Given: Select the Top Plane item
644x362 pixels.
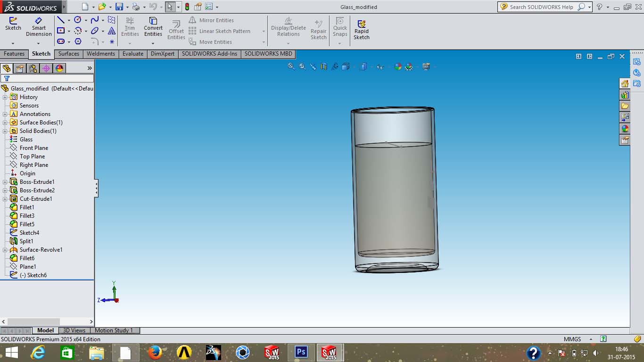Looking at the screenshot, I should [x=32, y=156].
